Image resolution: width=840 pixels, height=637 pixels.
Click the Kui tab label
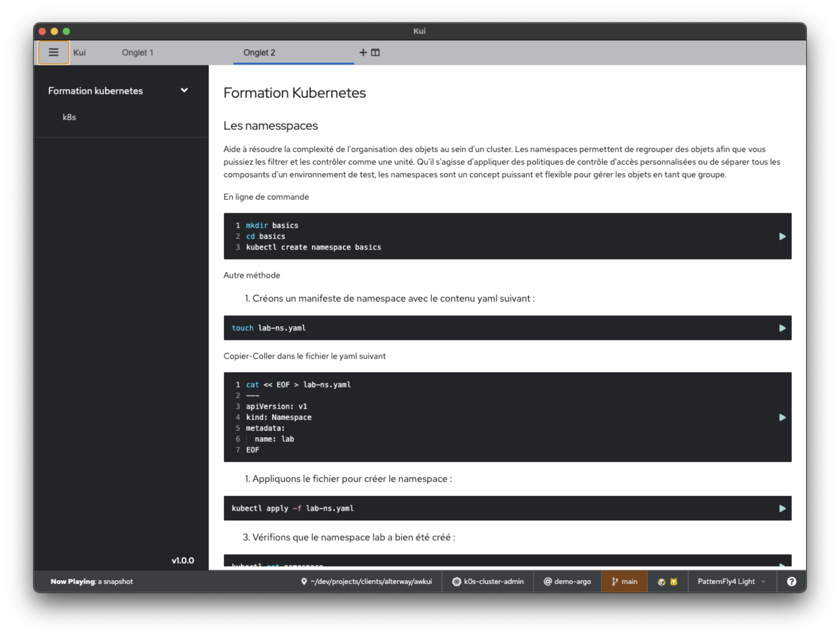coord(79,52)
